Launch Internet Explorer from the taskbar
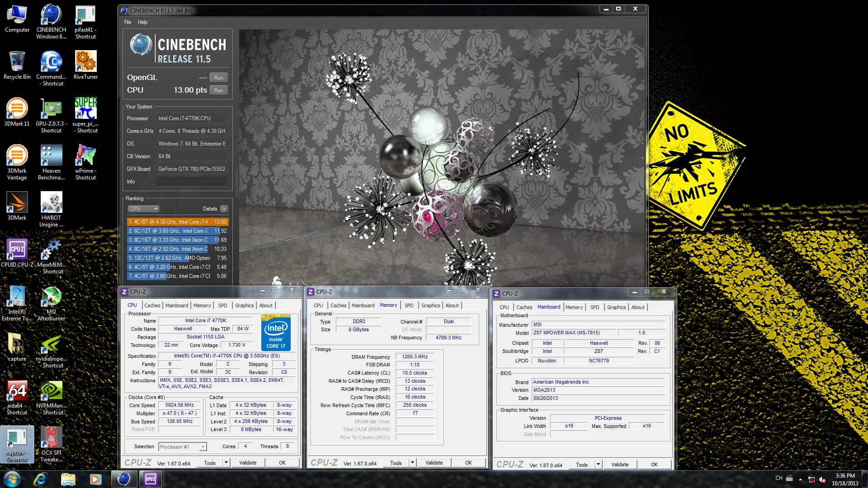Viewport: 868px width, 488px height. (x=41, y=479)
